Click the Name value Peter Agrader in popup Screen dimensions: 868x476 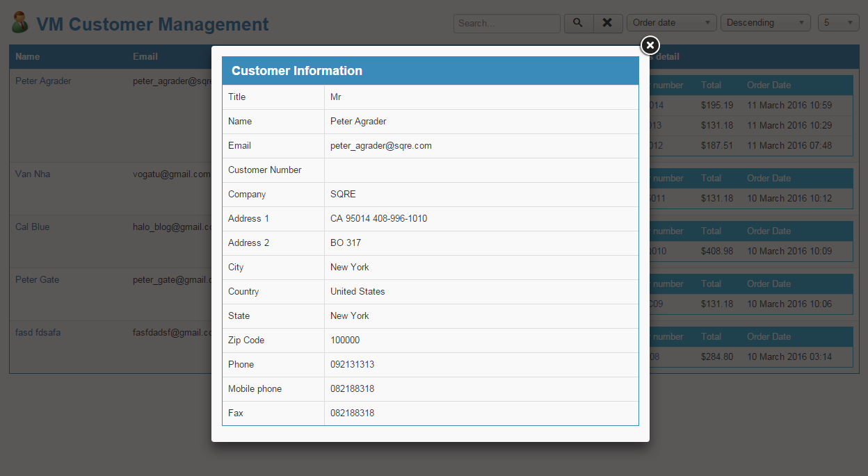pyautogui.click(x=358, y=121)
